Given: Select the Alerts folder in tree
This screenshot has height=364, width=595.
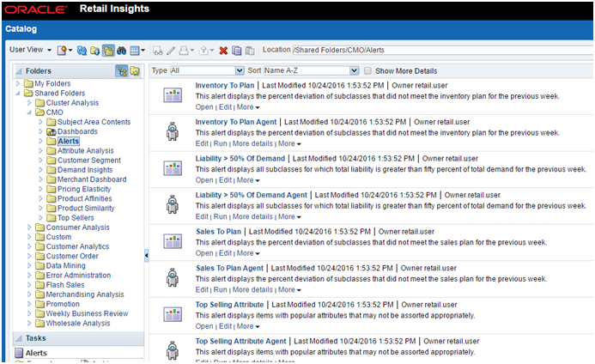Looking at the screenshot, I should coord(69,141).
